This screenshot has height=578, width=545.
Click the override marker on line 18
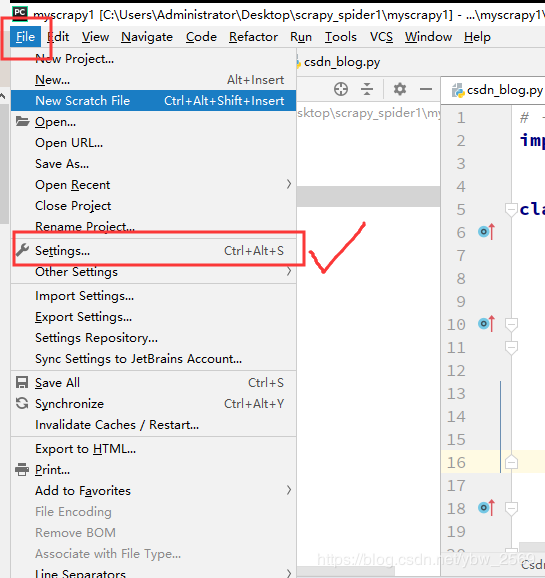click(486, 508)
